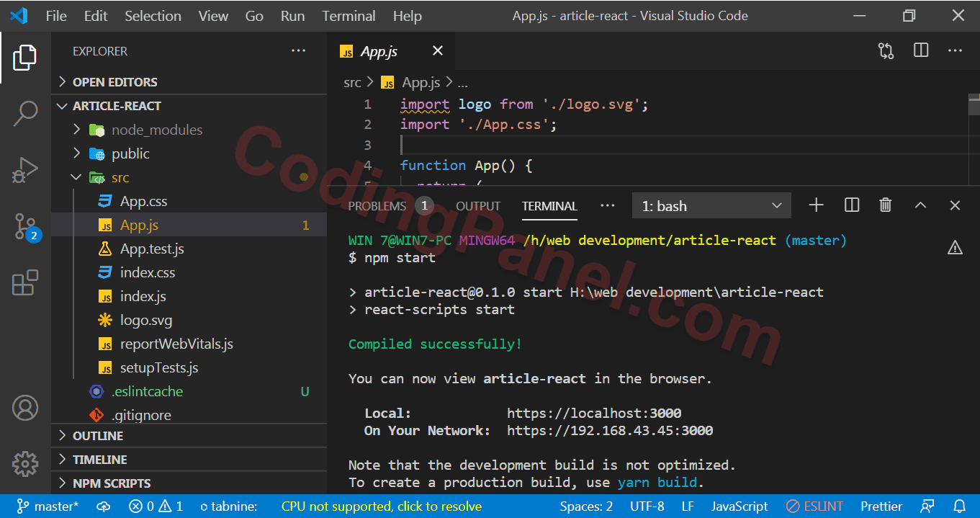Open Source Control view with 2 changes
Screen dimensions: 980x518
point(25,226)
